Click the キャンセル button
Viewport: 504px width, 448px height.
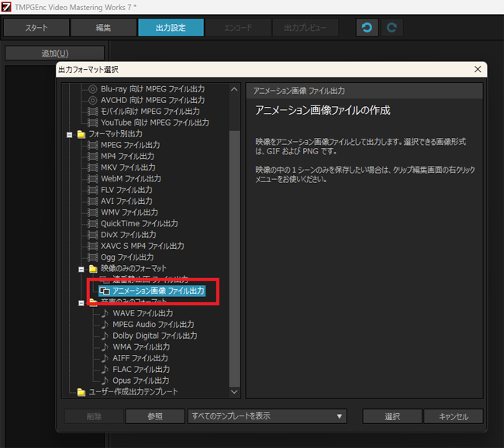tap(454, 416)
